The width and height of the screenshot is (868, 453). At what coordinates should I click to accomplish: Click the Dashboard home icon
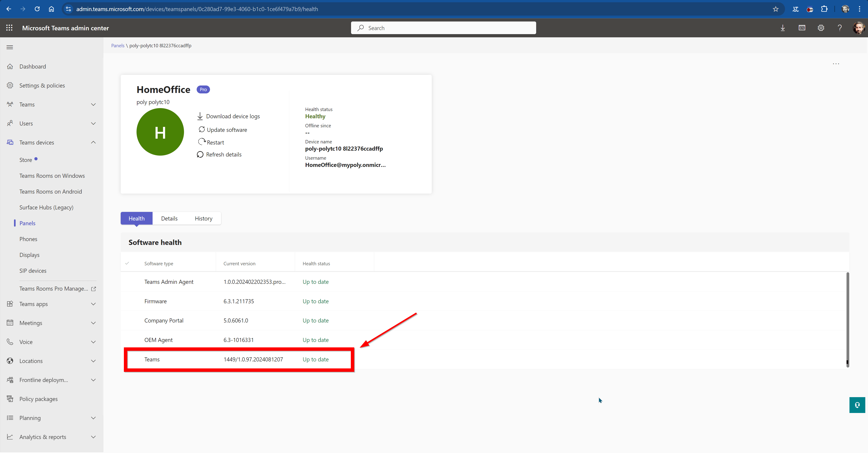click(10, 66)
